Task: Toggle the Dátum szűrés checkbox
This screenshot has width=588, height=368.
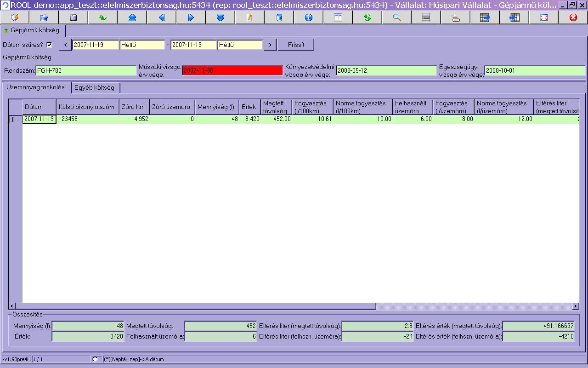Action: (x=50, y=45)
